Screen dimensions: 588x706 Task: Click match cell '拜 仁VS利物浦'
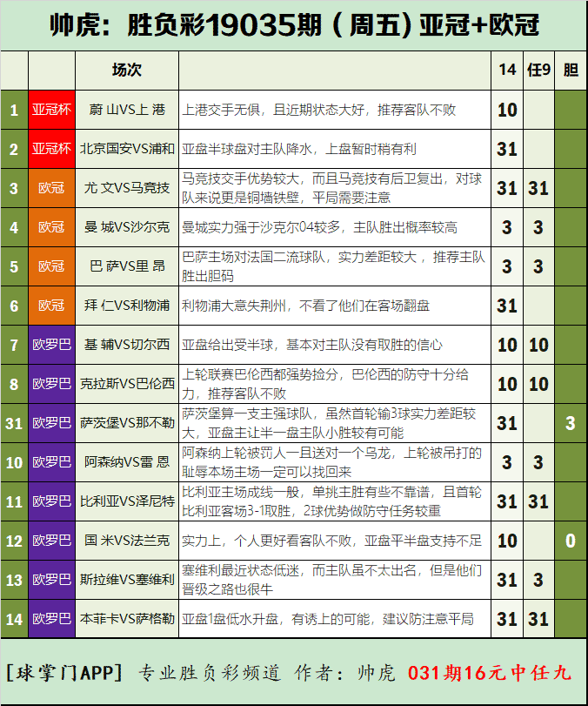click(127, 306)
